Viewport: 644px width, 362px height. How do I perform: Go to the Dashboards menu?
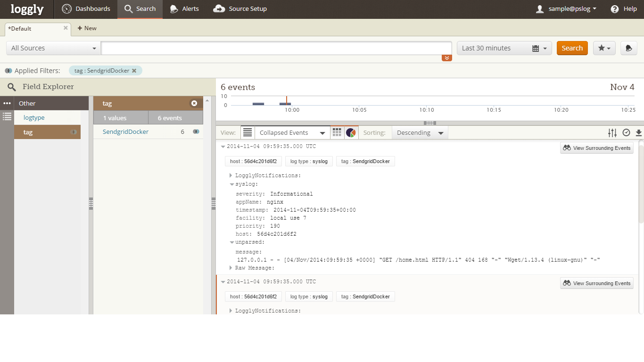[x=86, y=9]
